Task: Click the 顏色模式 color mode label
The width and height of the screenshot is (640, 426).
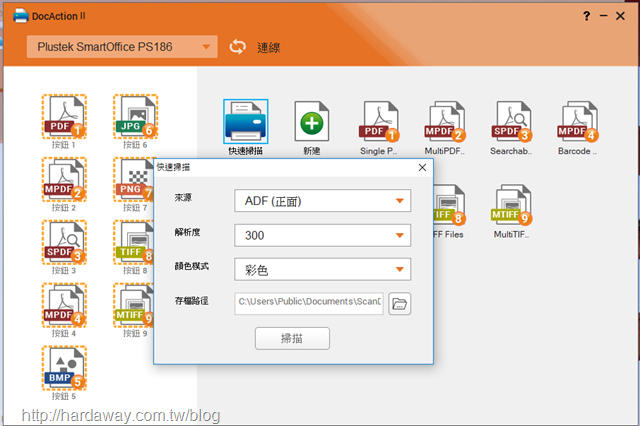Action: pyautogui.click(x=191, y=266)
